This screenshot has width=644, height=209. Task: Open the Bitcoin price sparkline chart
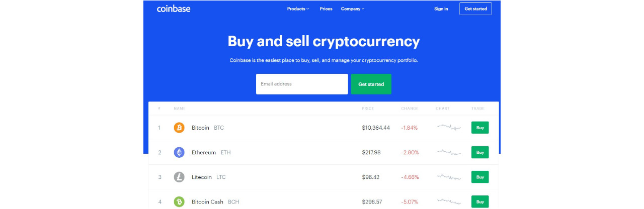449,127
